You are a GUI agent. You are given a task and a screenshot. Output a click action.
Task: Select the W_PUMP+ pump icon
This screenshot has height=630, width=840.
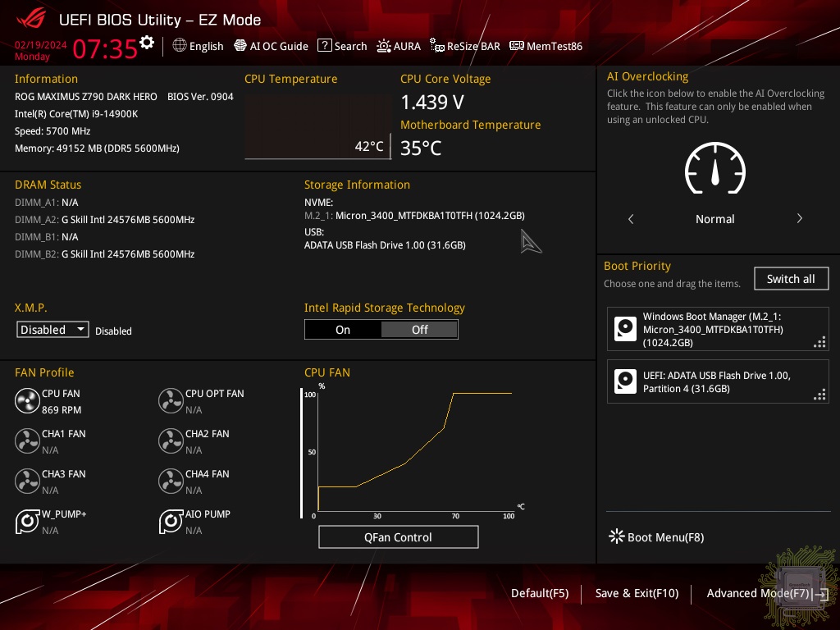coord(27,522)
